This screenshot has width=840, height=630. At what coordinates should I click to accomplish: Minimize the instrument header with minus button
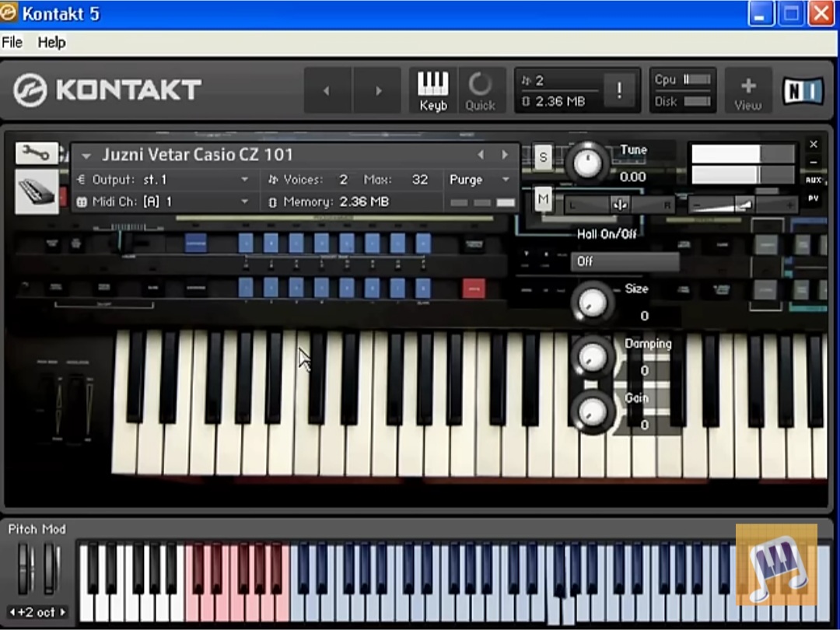coord(814,162)
